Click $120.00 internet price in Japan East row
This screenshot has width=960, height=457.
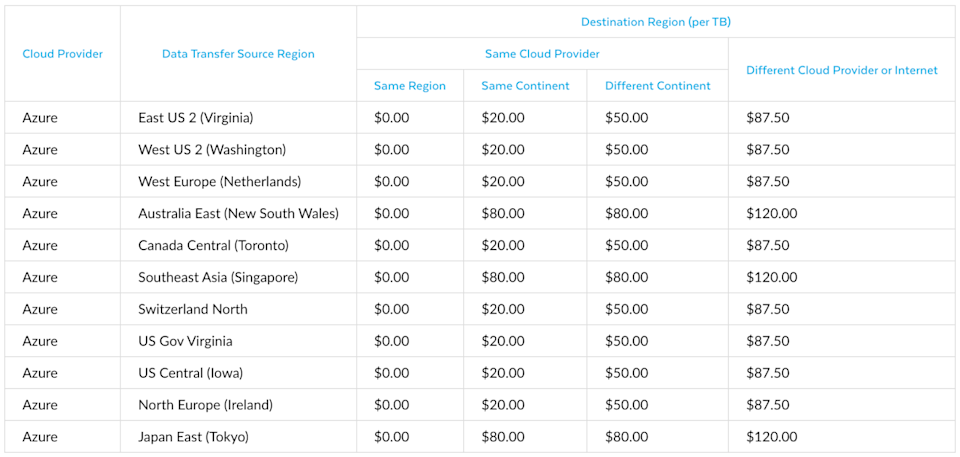[x=772, y=437]
